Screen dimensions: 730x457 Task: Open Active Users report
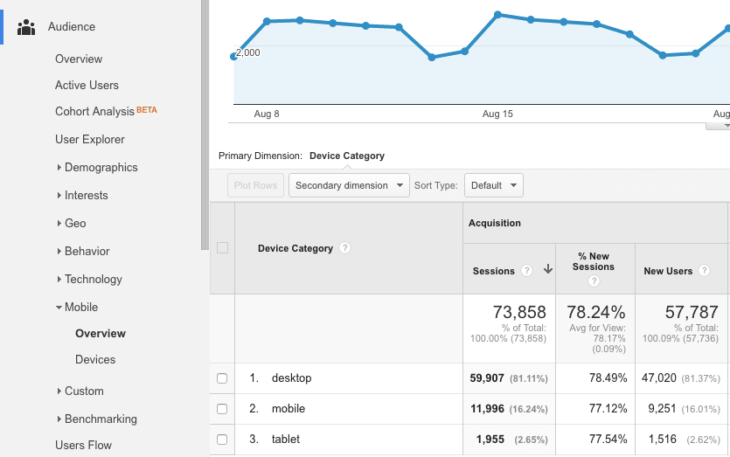87,85
